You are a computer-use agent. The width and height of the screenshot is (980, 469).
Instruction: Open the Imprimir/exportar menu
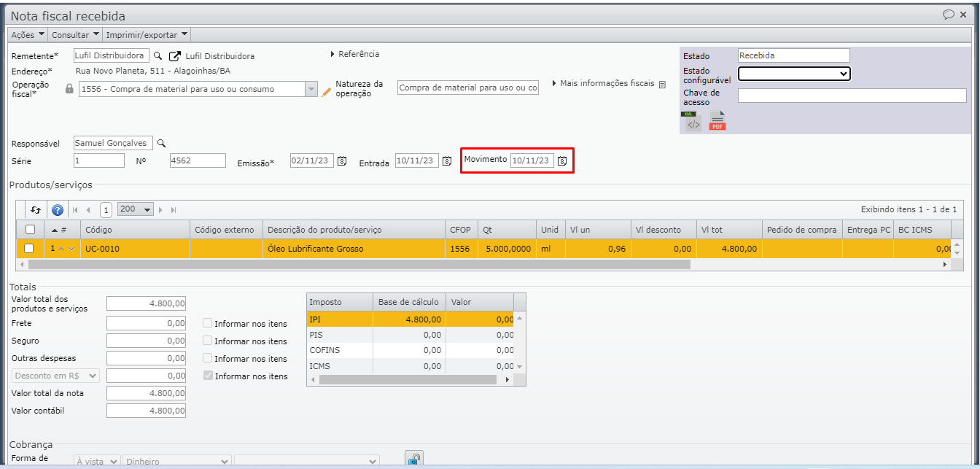tap(147, 34)
